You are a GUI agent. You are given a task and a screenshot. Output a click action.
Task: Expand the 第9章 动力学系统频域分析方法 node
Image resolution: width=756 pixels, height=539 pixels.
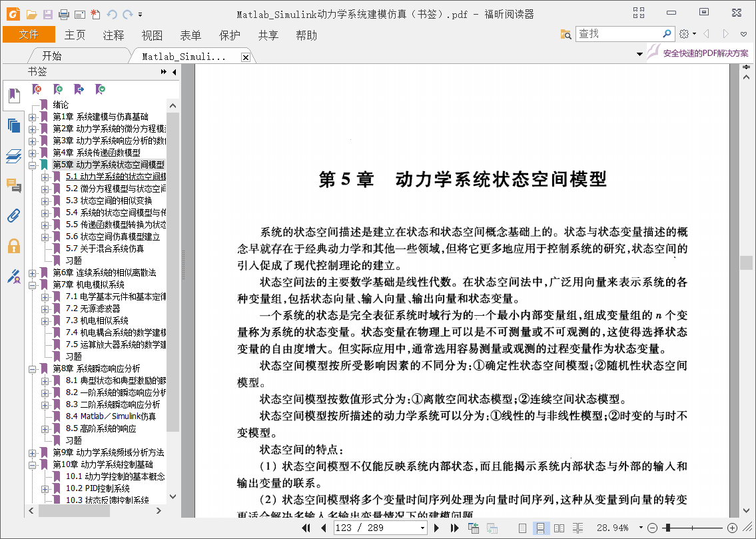32,452
